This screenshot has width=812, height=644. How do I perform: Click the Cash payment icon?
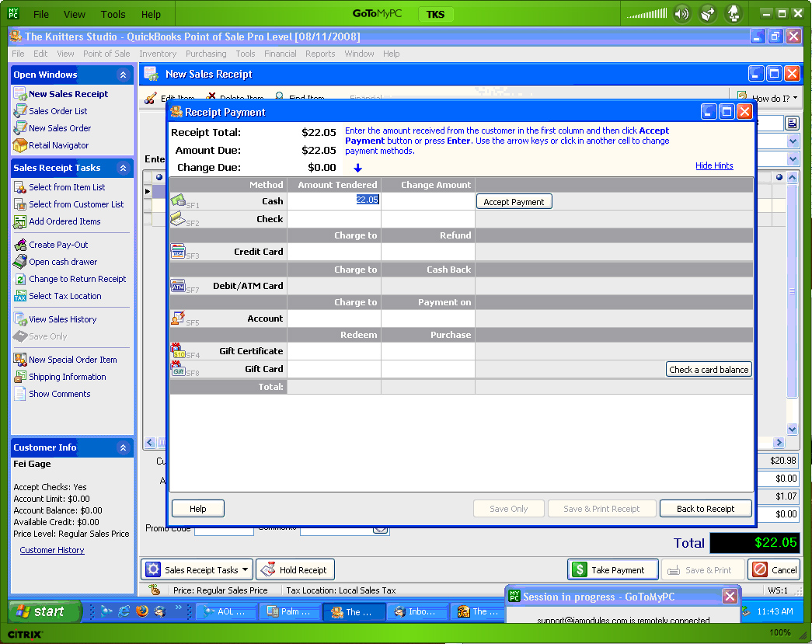(178, 200)
